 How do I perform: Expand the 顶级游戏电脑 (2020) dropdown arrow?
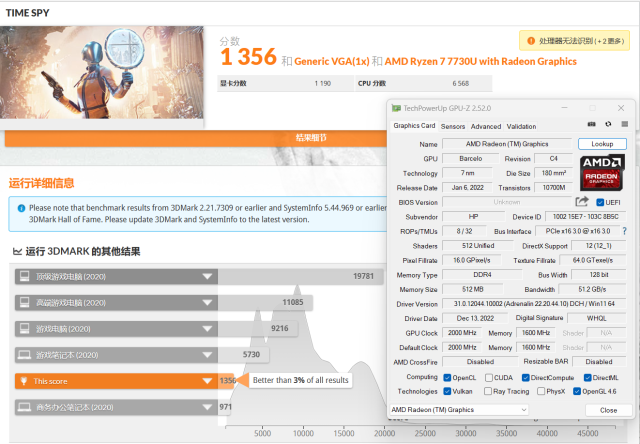pyautogui.click(x=207, y=277)
